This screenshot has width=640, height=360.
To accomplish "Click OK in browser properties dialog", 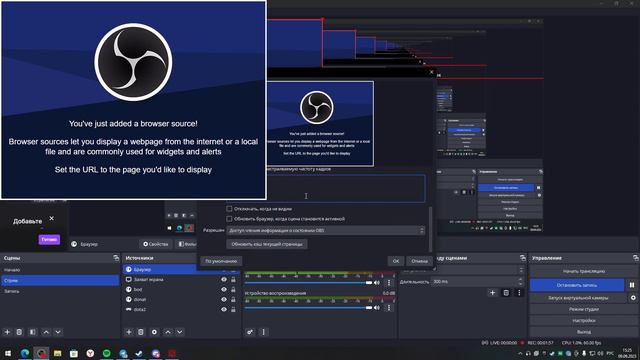I will [x=396, y=261].
